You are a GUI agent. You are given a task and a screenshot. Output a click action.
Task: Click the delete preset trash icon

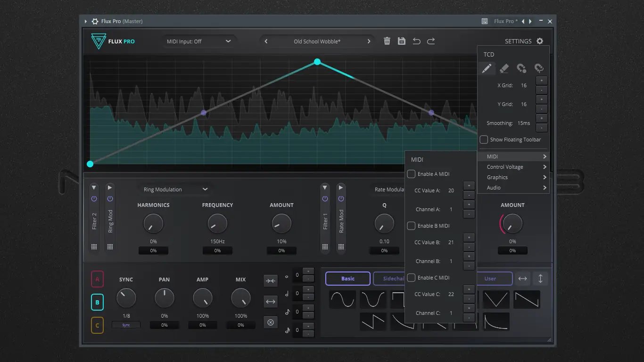point(387,41)
